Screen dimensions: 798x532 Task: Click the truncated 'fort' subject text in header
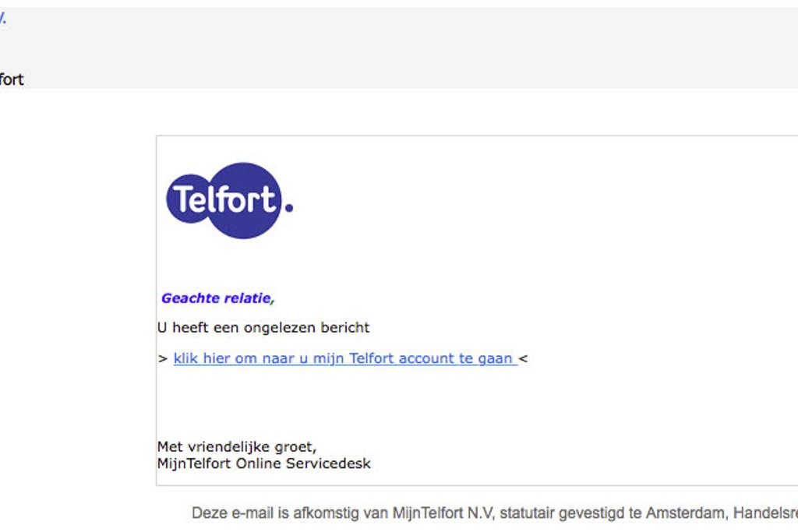[11, 79]
